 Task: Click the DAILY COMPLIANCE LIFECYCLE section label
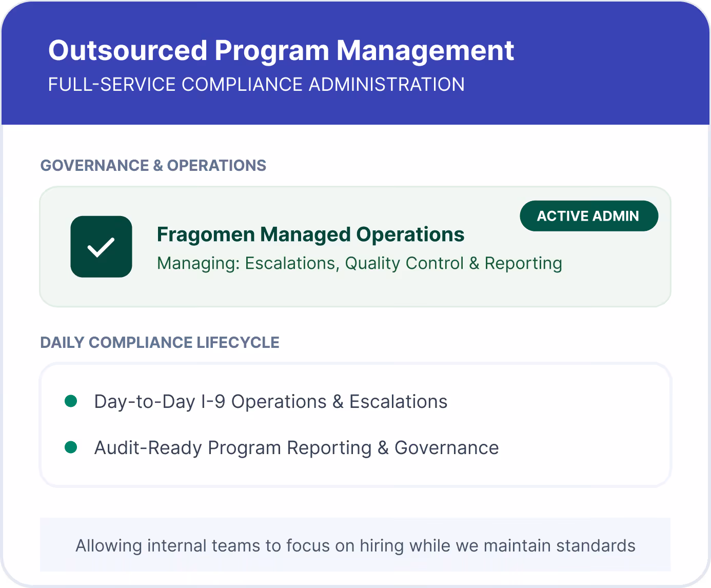pyautogui.click(x=160, y=342)
